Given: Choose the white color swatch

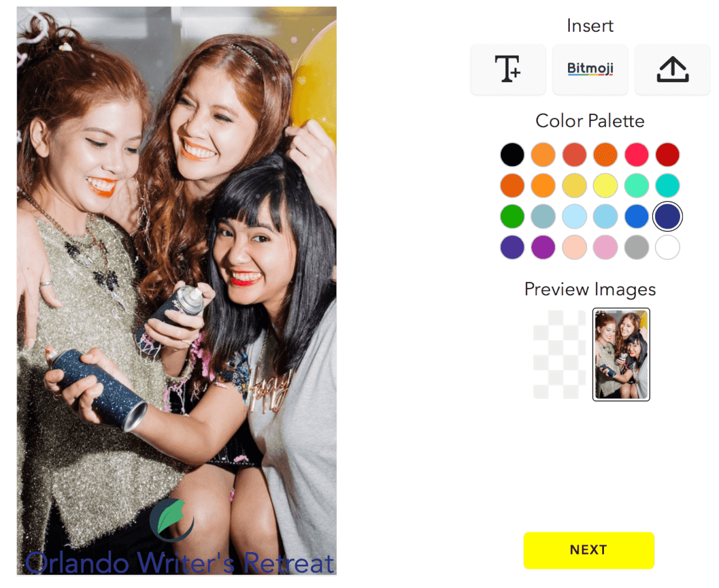Looking at the screenshot, I should point(667,247).
